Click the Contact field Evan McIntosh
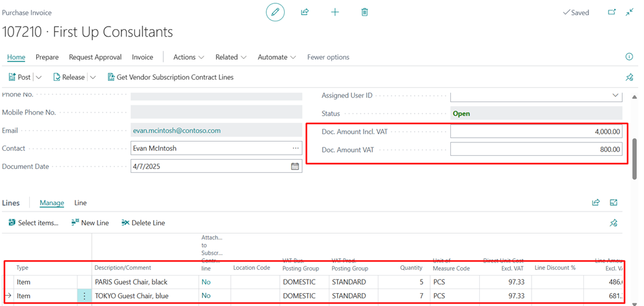The image size is (644, 306). click(x=216, y=148)
